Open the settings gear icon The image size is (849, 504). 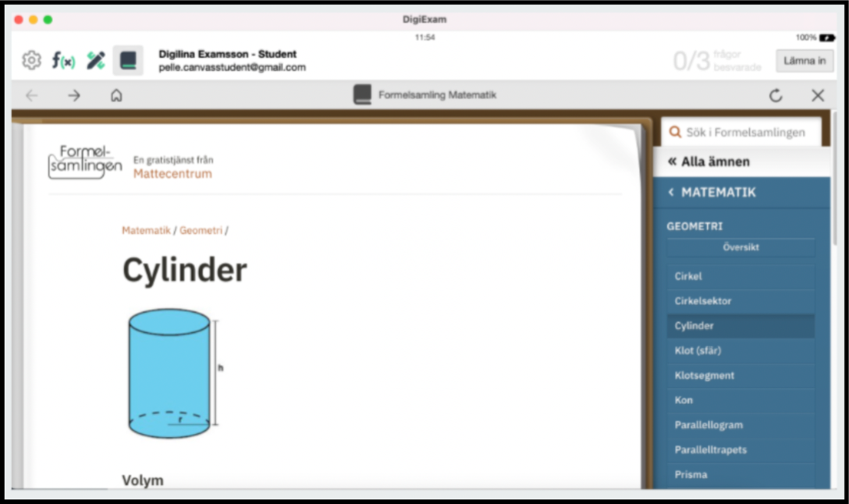(x=31, y=60)
